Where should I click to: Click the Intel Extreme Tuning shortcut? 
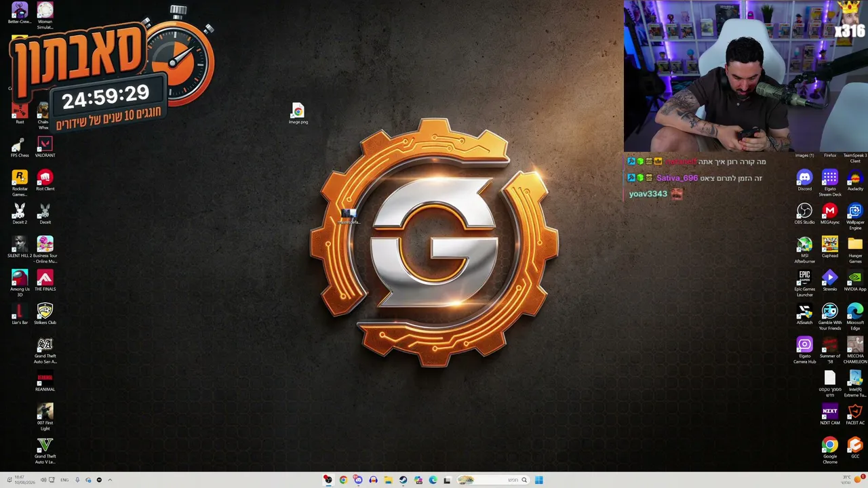(x=855, y=383)
